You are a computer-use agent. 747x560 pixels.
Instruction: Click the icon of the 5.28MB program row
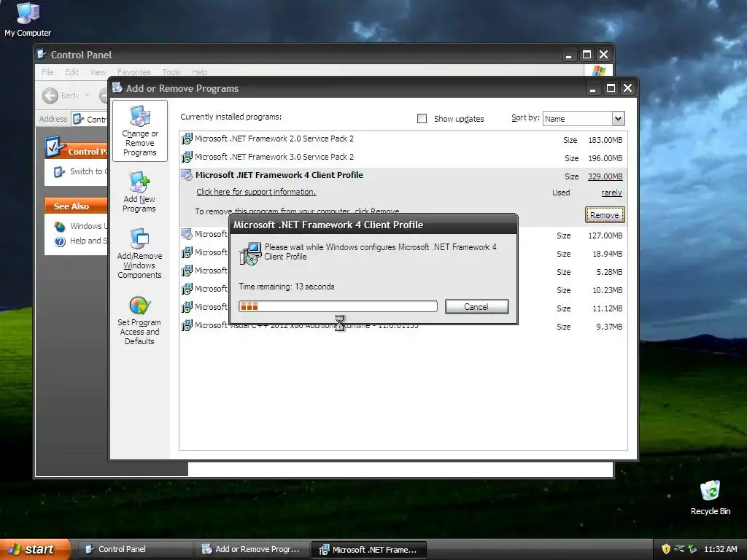pos(187,271)
